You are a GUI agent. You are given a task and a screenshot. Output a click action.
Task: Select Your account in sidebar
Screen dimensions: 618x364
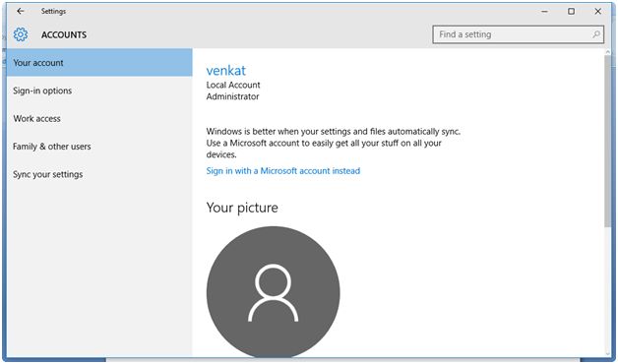[99, 63]
